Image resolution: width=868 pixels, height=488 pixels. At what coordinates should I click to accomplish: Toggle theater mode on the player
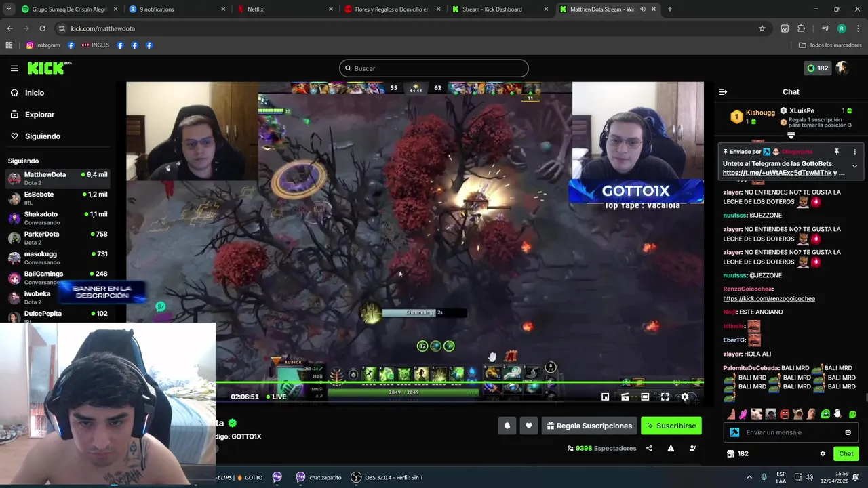645,397
